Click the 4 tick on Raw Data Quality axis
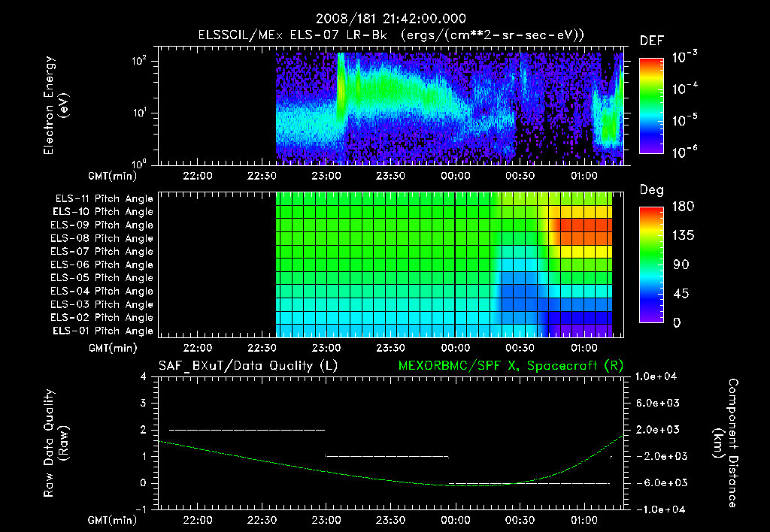770x532 pixels. click(x=144, y=376)
